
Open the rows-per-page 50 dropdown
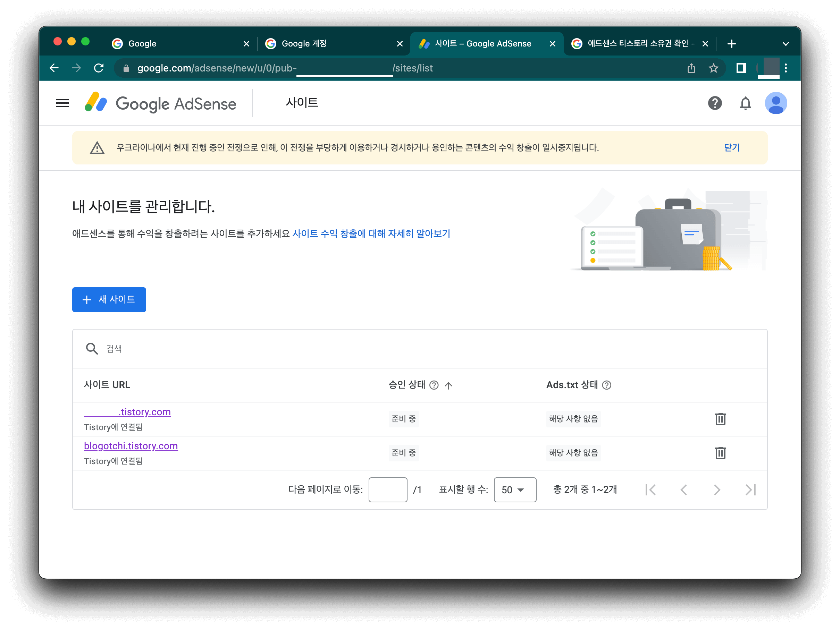(x=515, y=489)
